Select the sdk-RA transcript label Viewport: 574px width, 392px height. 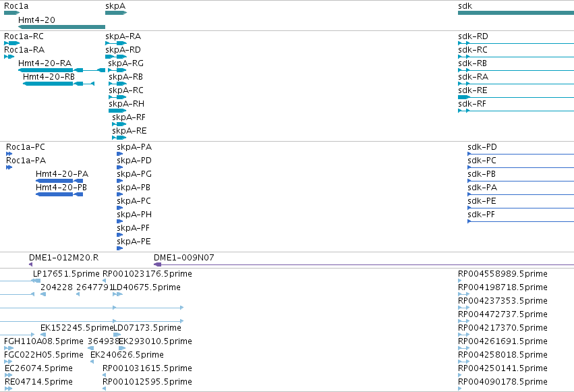[x=473, y=77]
